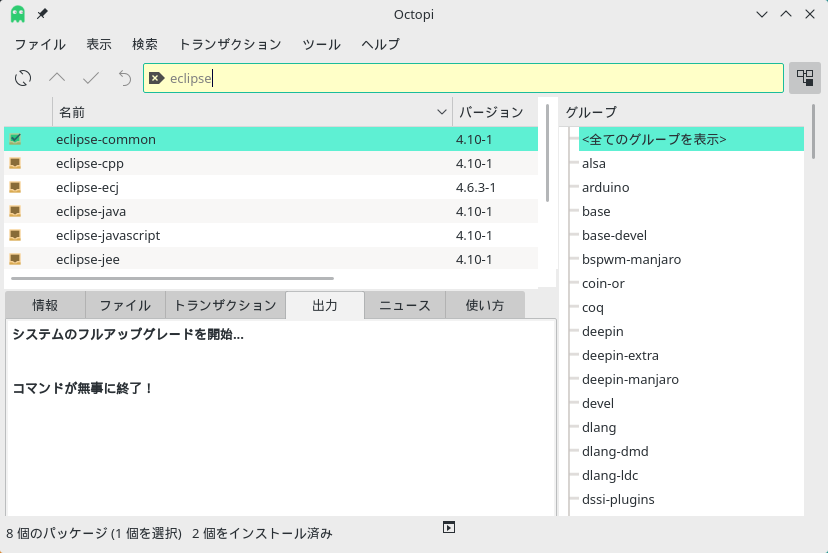Click eclipse-javascript package status icon

(15, 235)
